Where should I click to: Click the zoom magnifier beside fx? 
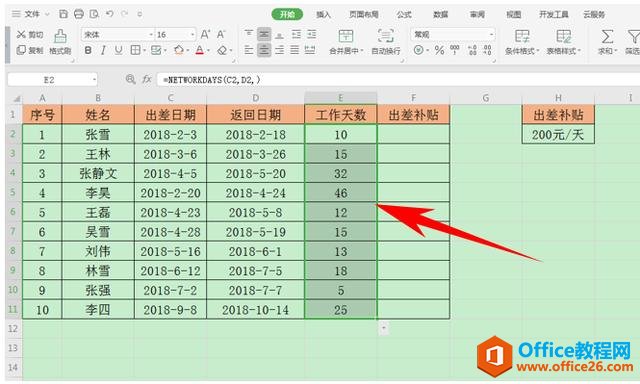[131, 79]
